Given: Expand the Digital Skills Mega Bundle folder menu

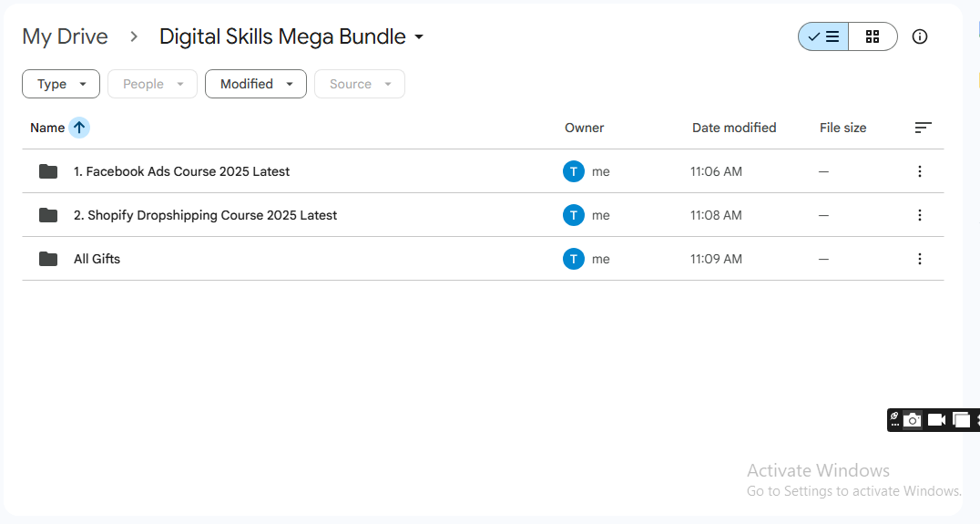Looking at the screenshot, I should (419, 36).
